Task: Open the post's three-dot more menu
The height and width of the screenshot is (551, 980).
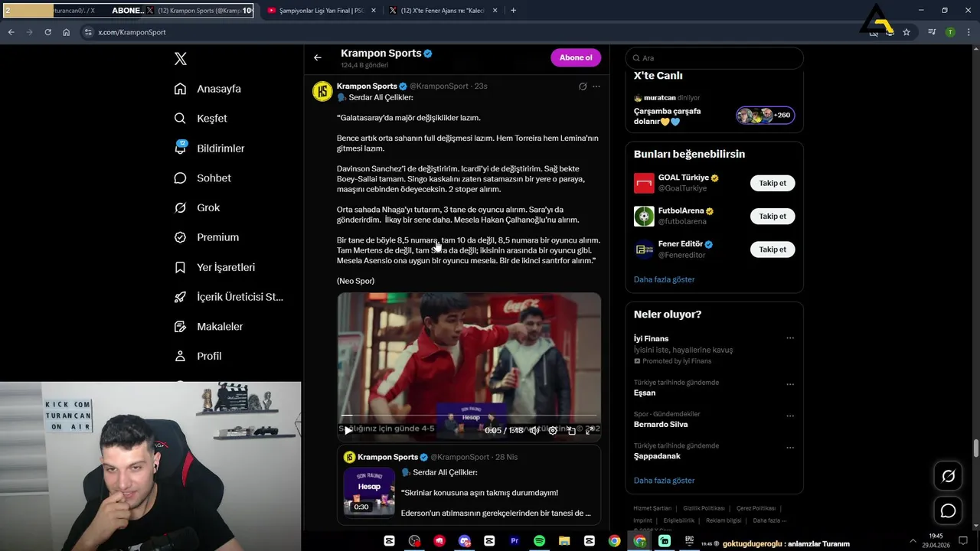Action: click(596, 86)
